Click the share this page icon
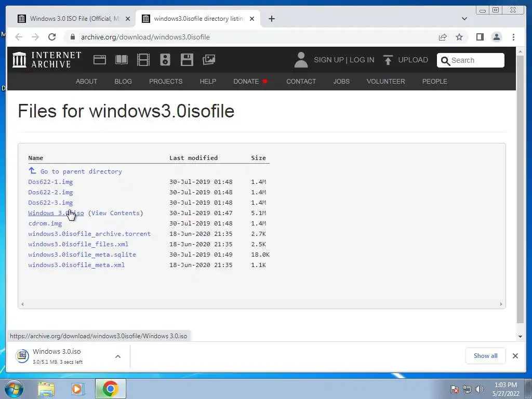 tap(443, 37)
